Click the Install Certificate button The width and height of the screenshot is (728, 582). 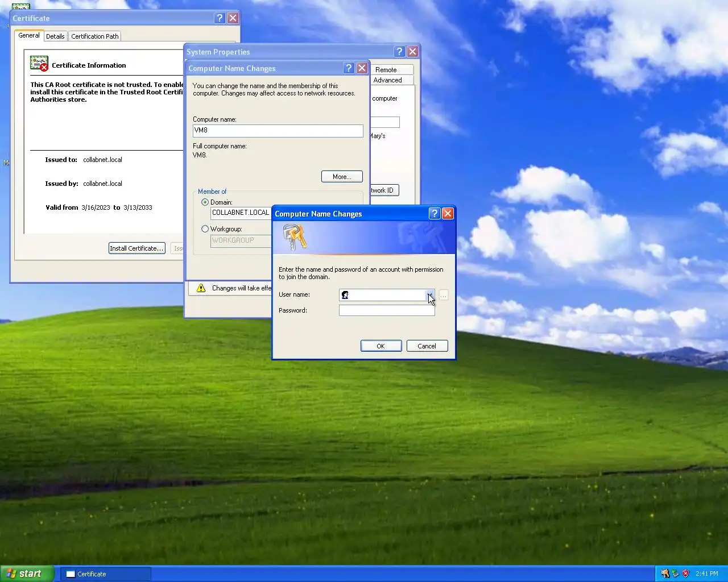(x=137, y=248)
